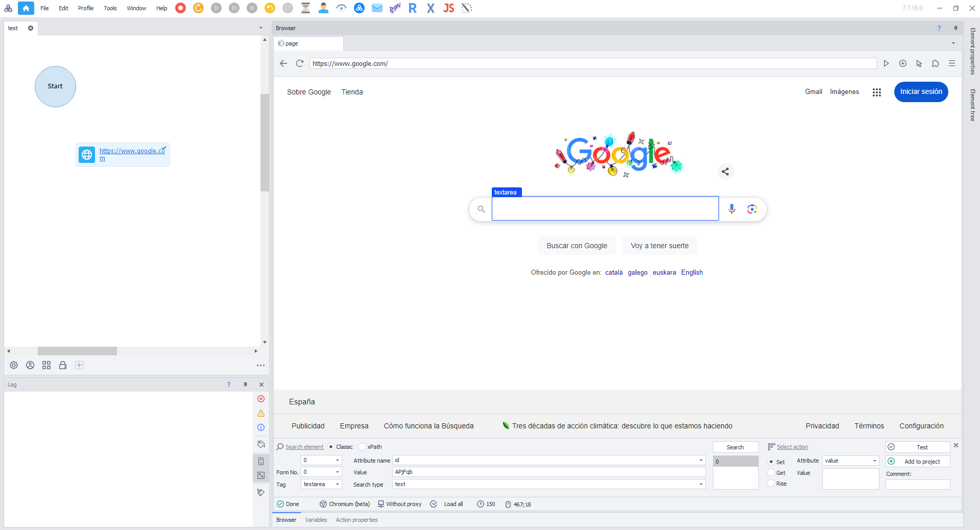Open the Profile menu
Viewport: 980px width, 530px height.
coord(86,8)
